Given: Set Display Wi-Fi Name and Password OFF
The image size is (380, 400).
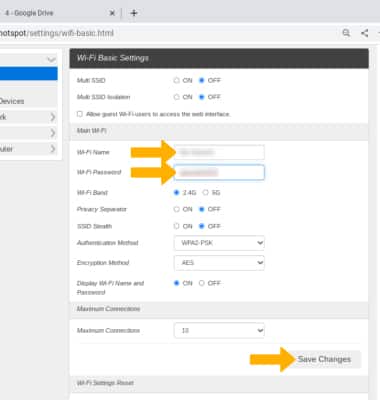Looking at the screenshot, I should point(201,283).
